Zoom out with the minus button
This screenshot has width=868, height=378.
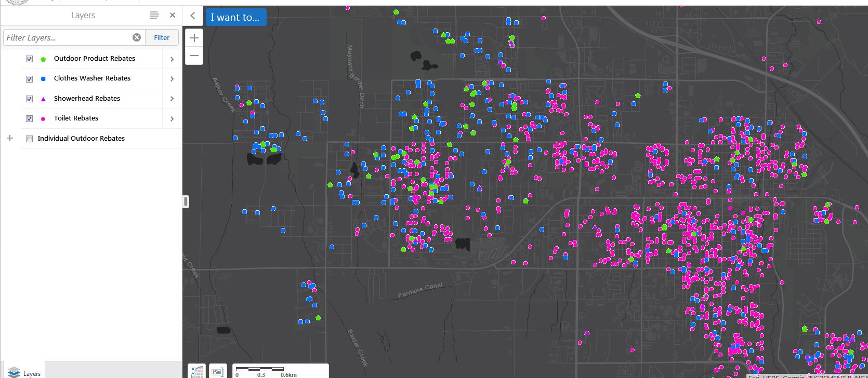click(194, 56)
